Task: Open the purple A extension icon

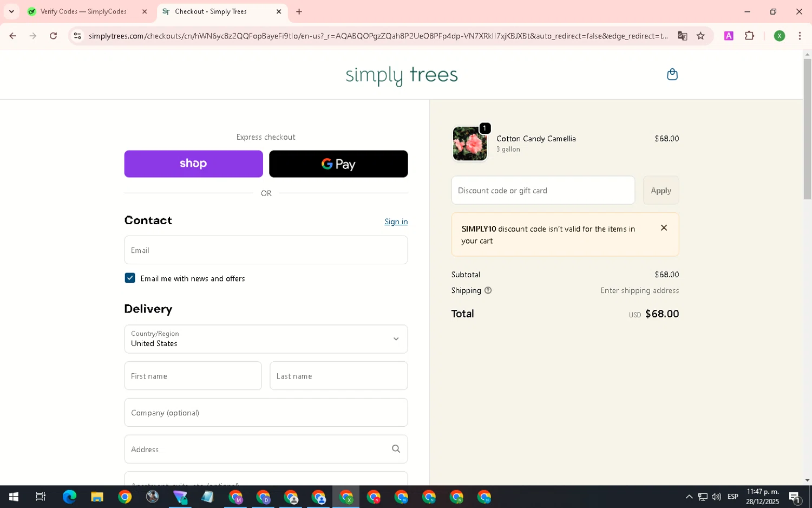Action: (x=729, y=36)
